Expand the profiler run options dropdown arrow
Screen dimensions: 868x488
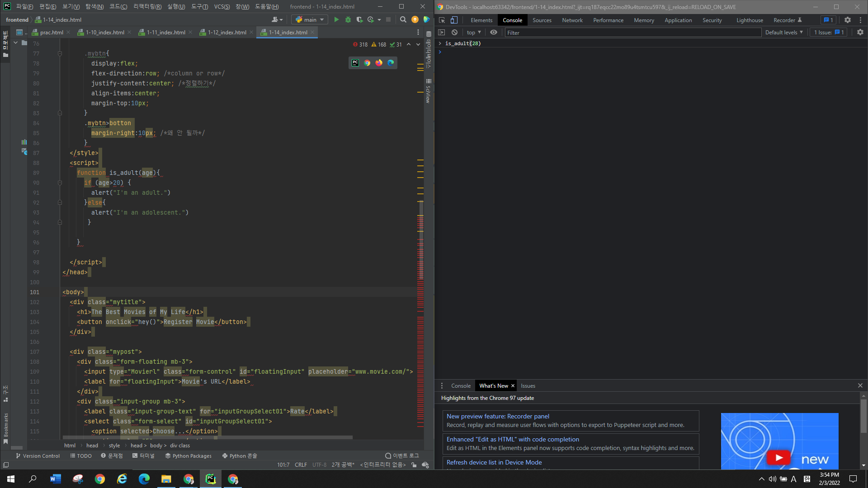pos(379,19)
